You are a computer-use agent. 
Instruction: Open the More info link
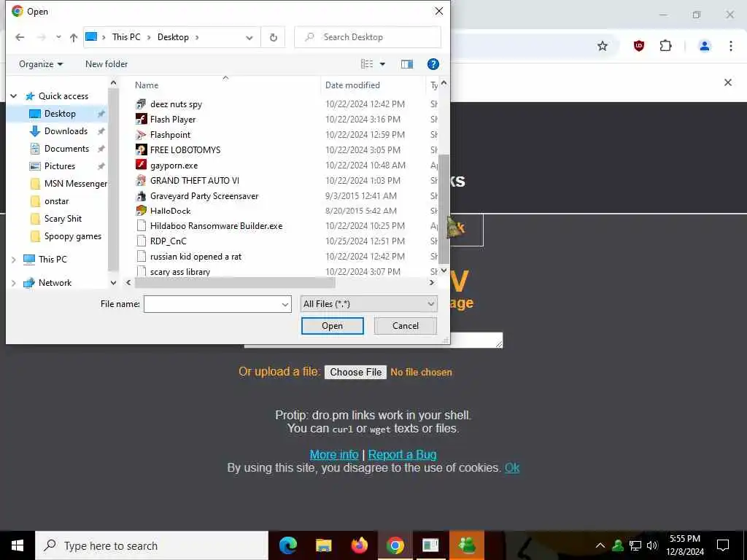[x=334, y=455]
